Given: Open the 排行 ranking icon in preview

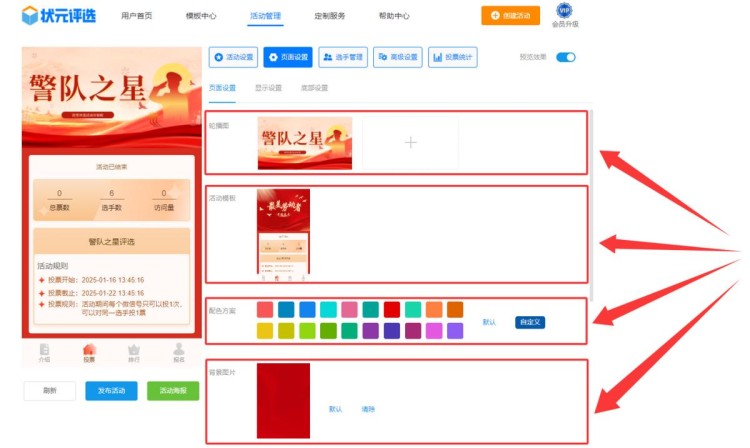Looking at the screenshot, I should pos(134,349).
